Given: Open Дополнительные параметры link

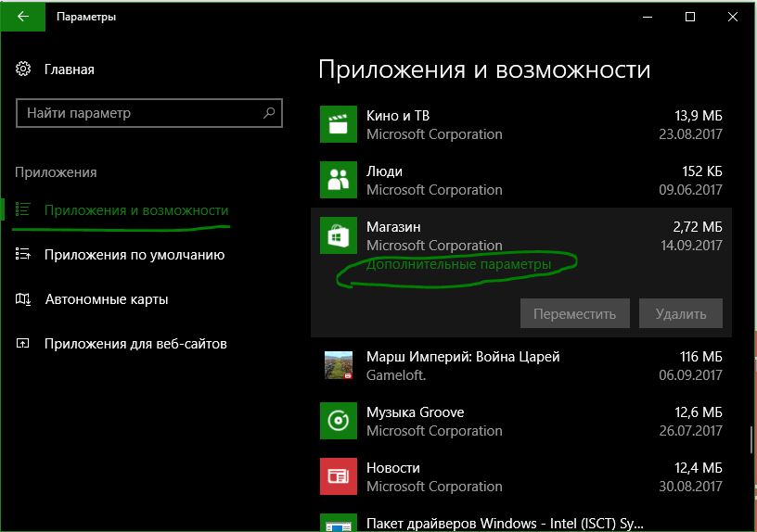Looking at the screenshot, I should (x=458, y=264).
